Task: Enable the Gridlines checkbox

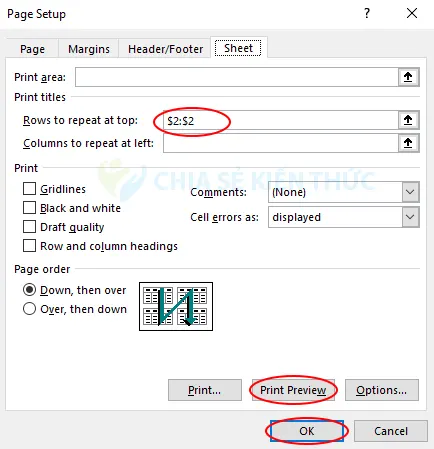Action: [29, 189]
